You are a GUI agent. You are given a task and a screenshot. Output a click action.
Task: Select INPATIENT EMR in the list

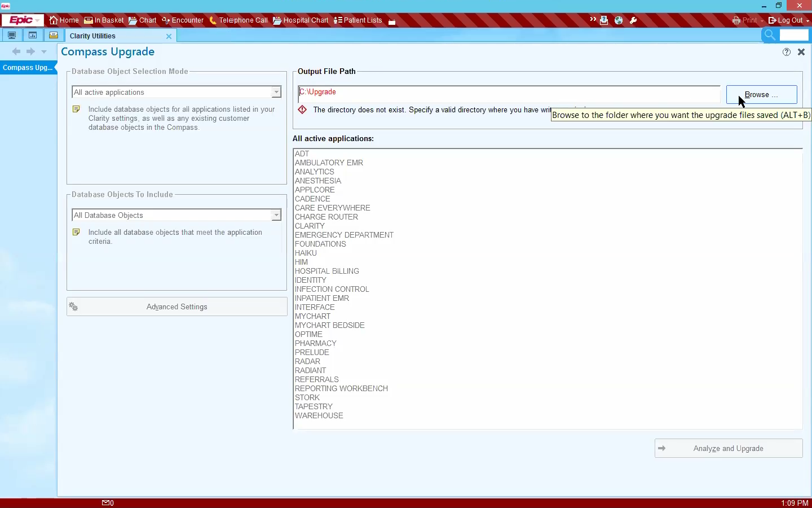coord(322,298)
